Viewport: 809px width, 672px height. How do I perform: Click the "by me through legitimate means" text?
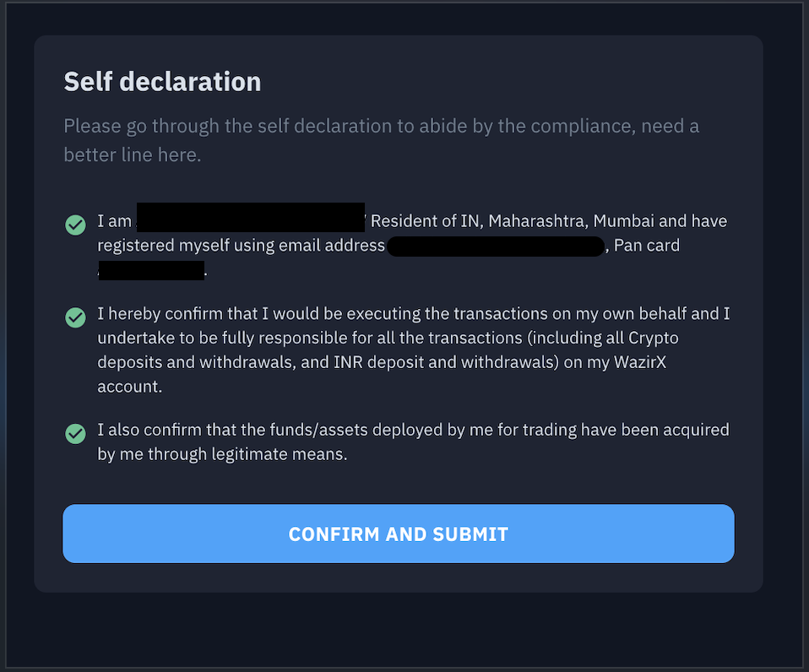(222, 454)
